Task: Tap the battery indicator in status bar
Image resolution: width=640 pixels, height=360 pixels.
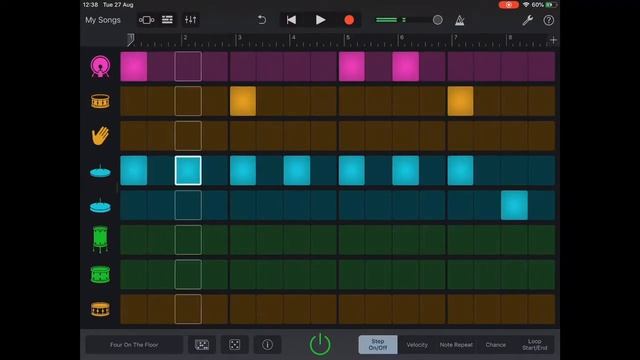Action: tap(551, 5)
